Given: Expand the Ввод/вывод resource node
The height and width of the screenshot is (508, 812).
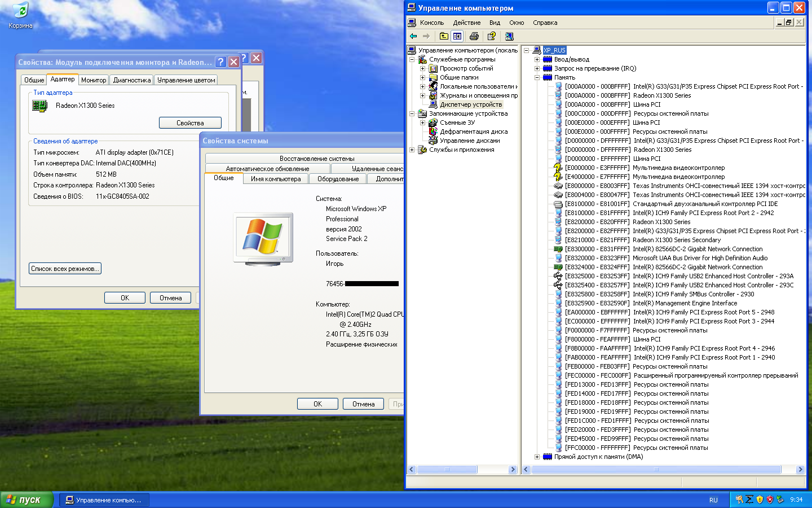Looking at the screenshot, I should point(537,59).
